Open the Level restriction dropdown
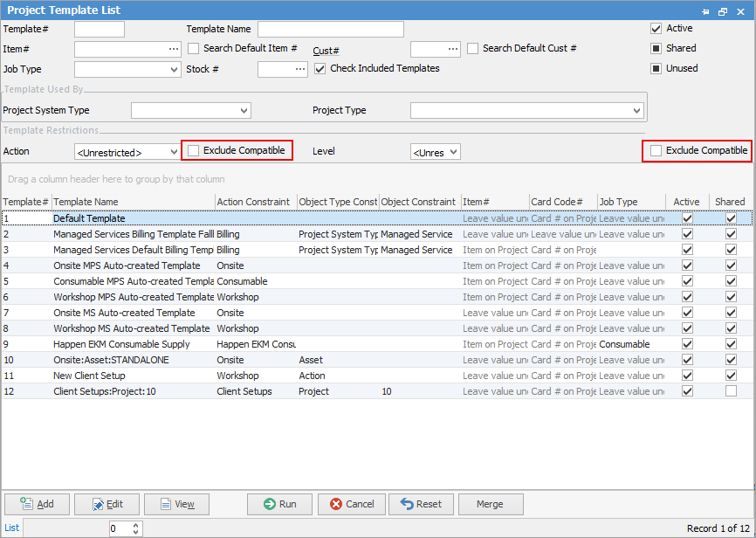Viewport: 756px width, 538px height. click(453, 152)
